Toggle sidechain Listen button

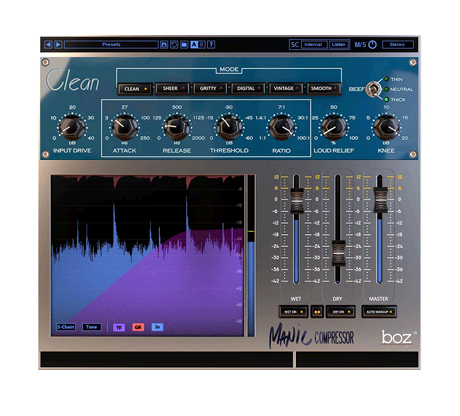339,44
